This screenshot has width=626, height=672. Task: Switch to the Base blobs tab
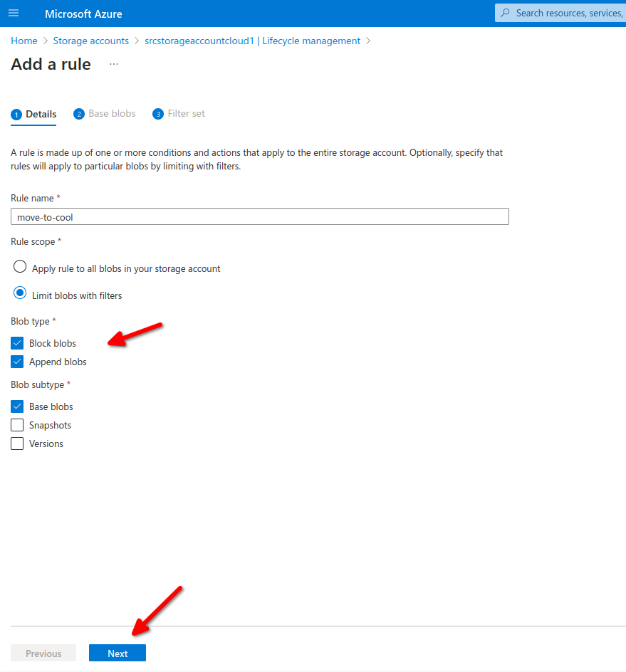click(112, 114)
